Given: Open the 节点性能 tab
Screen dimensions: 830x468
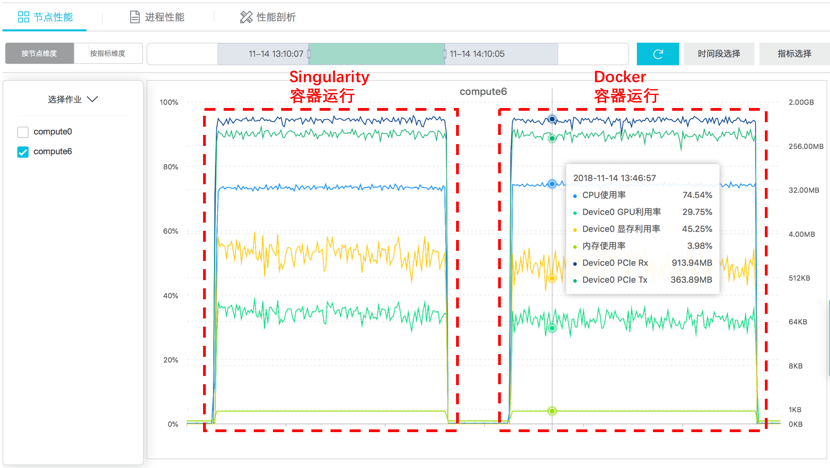Looking at the screenshot, I should point(45,17).
